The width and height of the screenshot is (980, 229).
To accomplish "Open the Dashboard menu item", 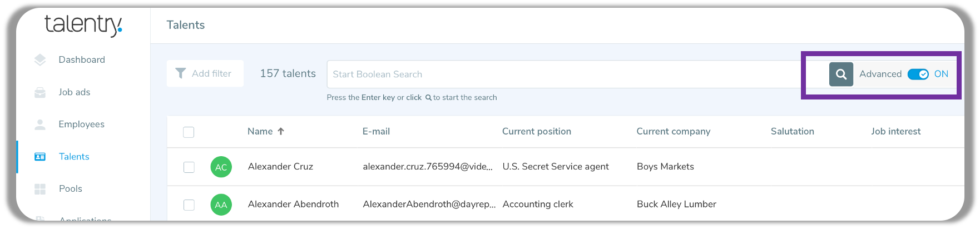I will pos(82,60).
